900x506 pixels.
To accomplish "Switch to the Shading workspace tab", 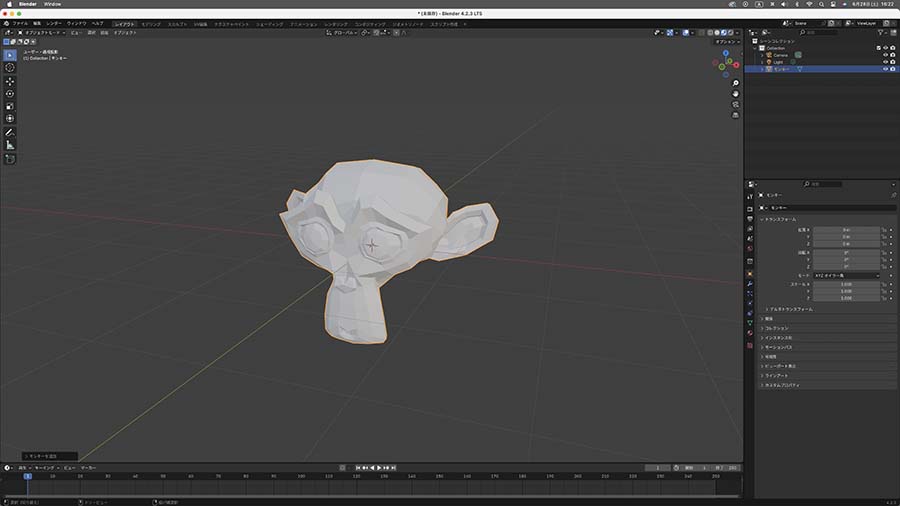I will tap(269, 24).
